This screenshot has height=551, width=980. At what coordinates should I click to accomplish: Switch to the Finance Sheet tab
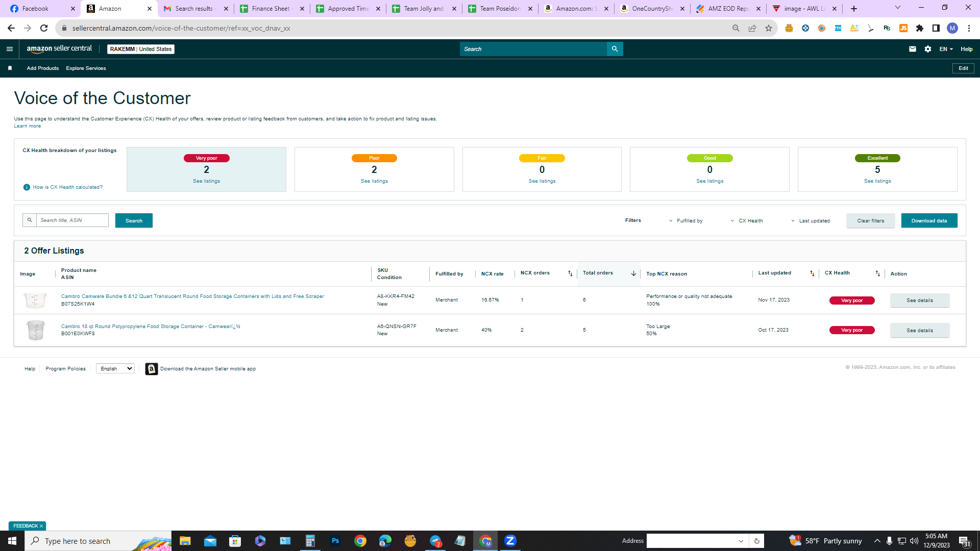point(272,9)
